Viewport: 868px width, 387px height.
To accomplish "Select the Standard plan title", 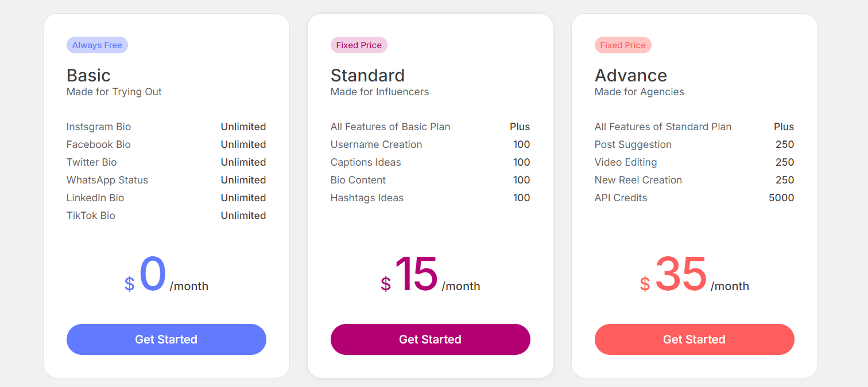I will pos(367,75).
